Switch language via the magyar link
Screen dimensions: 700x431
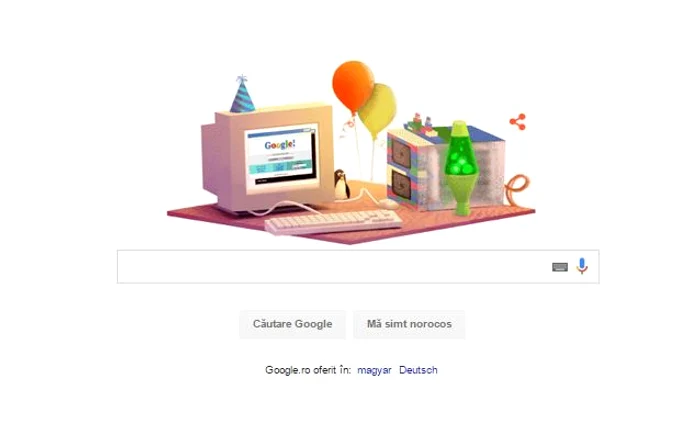[x=374, y=370]
